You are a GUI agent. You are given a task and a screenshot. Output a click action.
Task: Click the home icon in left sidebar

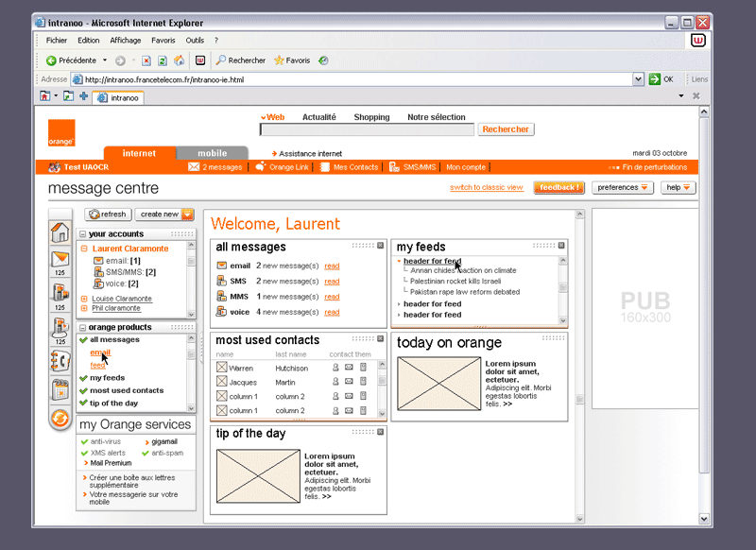coord(60,232)
